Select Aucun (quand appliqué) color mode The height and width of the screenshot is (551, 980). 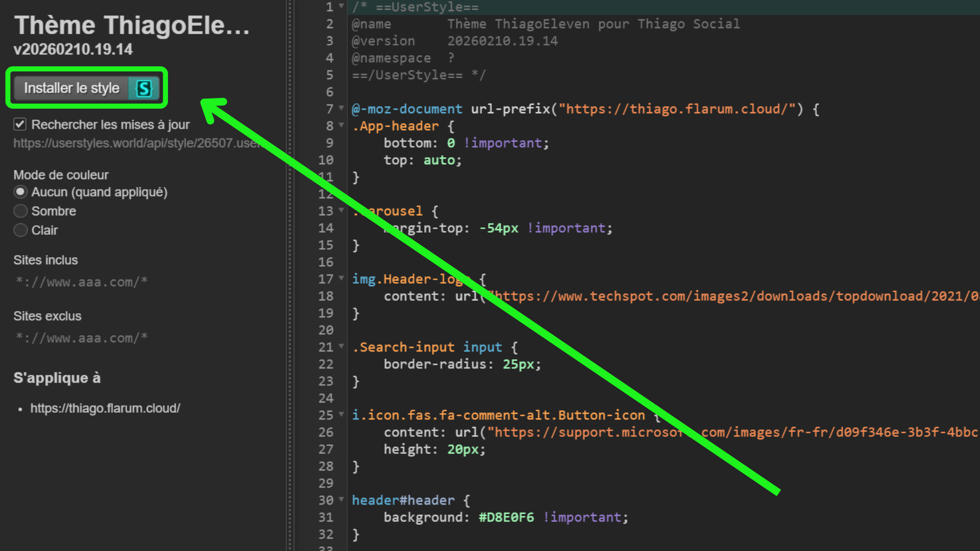coord(20,192)
